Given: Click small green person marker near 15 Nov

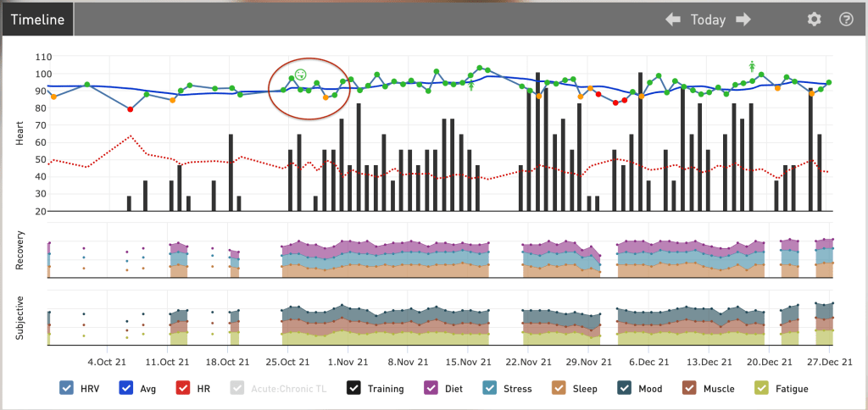Looking at the screenshot, I should pos(471,85).
